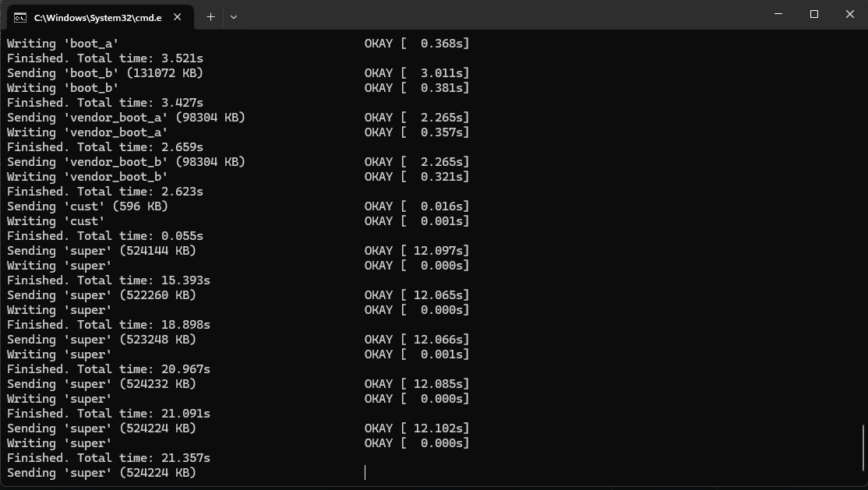Click the cmd icon in the terminal tab
Viewport: 868px width, 490px height.
20,17
